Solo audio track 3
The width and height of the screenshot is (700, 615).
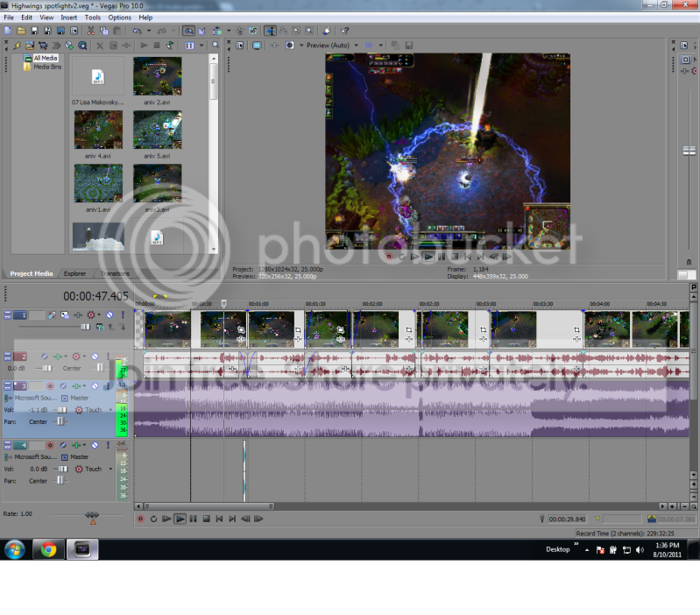click(108, 386)
